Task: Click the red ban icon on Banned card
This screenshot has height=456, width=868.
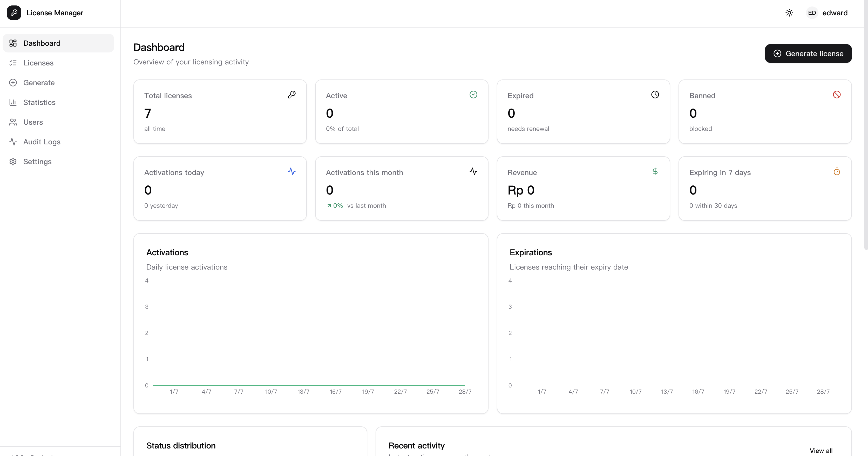Action: pyautogui.click(x=837, y=95)
